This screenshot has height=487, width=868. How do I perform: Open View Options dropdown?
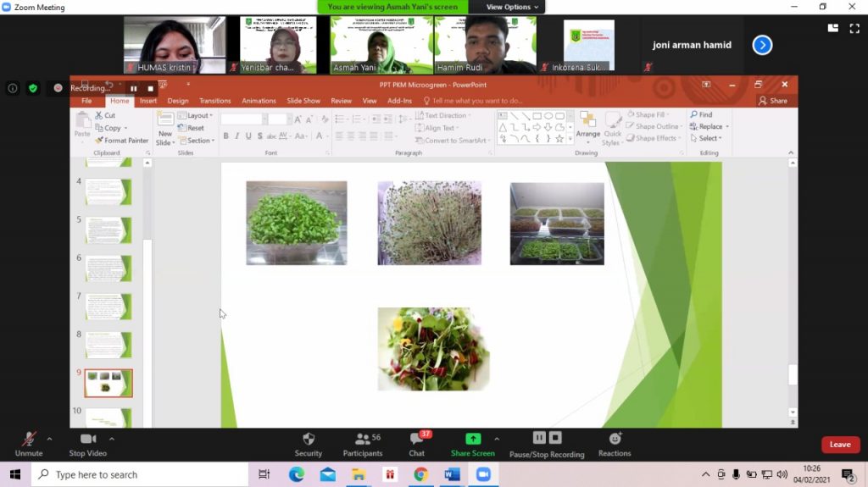512,7
